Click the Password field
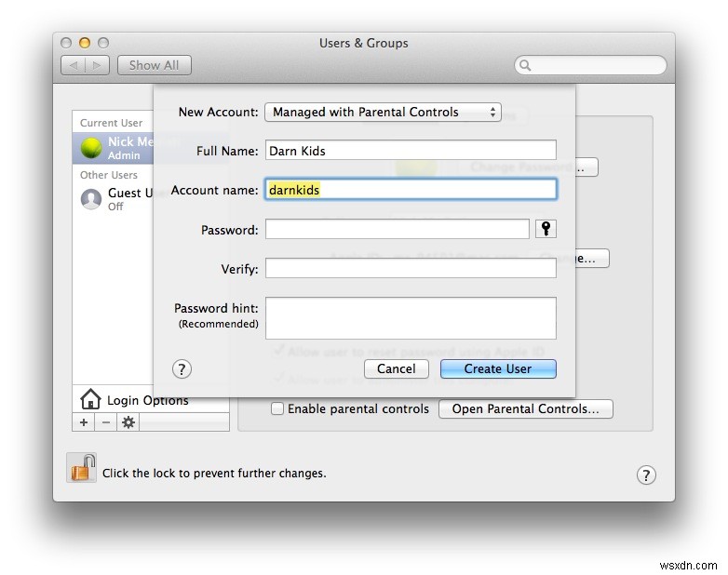This screenshot has width=728, height=575. click(398, 229)
